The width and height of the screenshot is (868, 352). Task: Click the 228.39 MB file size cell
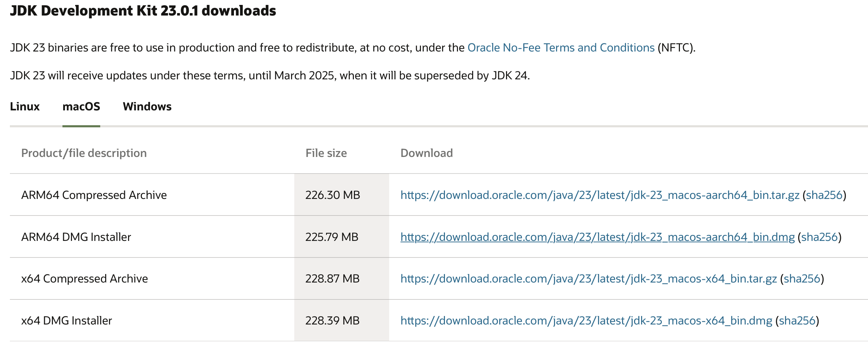[332, 321]
